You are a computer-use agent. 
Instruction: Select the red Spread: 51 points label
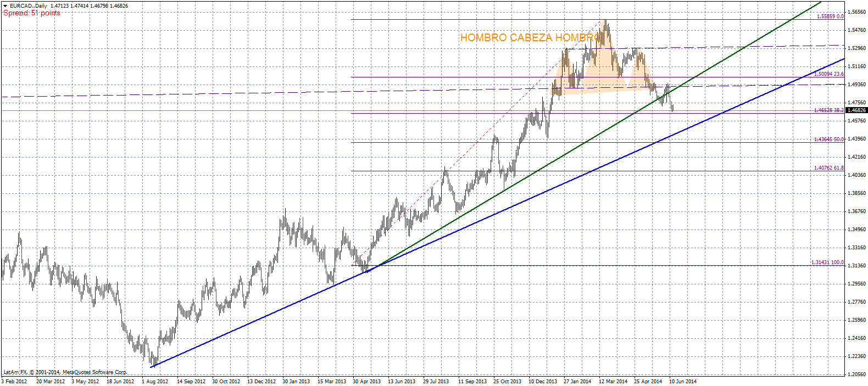click(32, 13)
